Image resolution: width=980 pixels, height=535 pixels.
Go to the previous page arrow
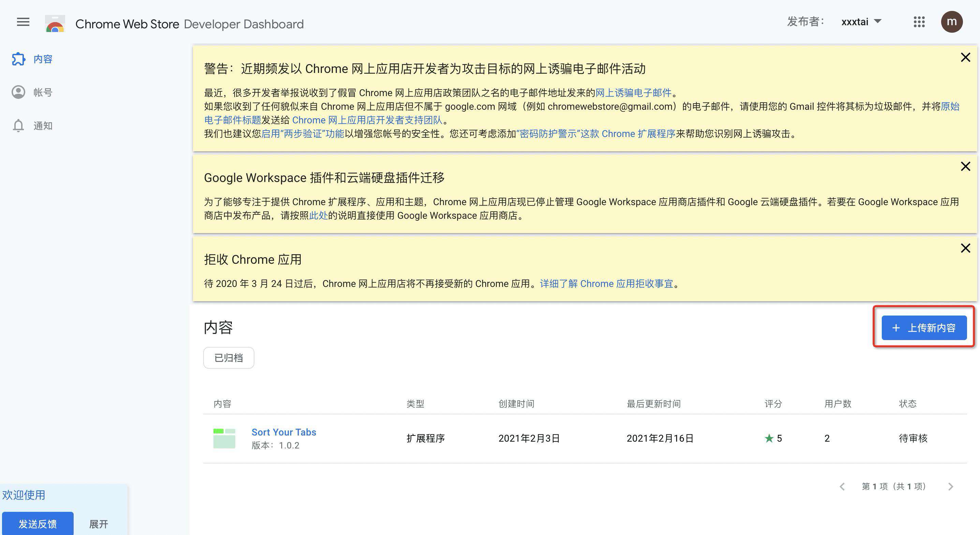coord(842,487)
